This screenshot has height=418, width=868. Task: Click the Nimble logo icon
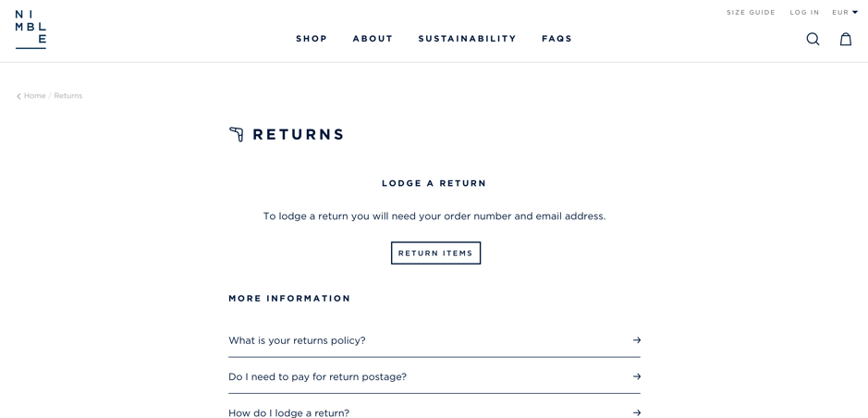[31, 30]
